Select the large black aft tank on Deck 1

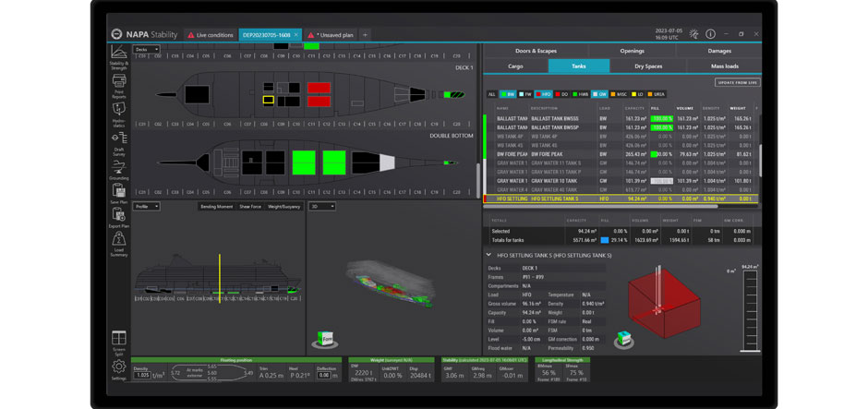pyautogui.click(x=197, y=95)
